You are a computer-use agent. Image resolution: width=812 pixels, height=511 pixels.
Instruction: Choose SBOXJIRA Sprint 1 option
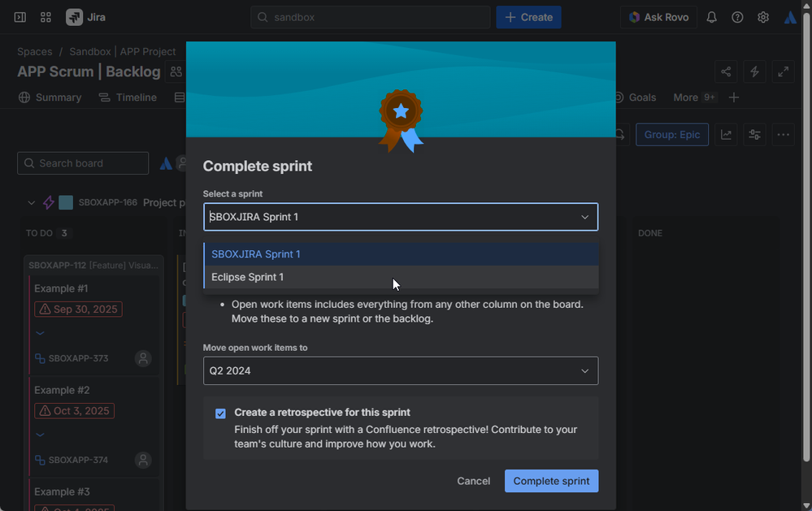point(402,254)
